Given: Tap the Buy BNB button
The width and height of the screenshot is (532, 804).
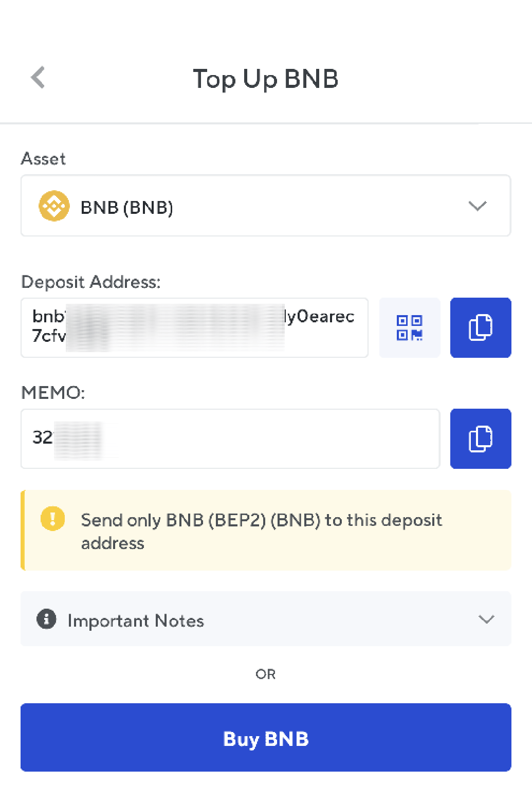Looking at the screenshot, I should pos(266,737).
